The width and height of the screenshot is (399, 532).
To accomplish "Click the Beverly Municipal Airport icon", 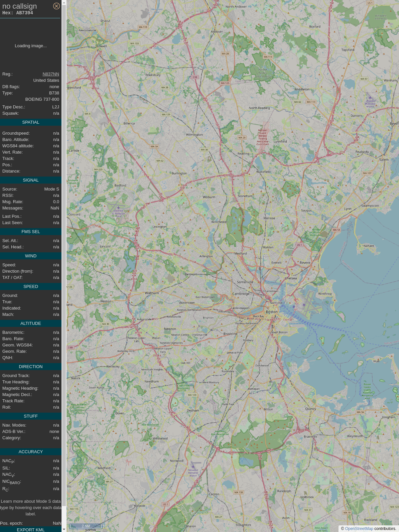I will [370, 98].
